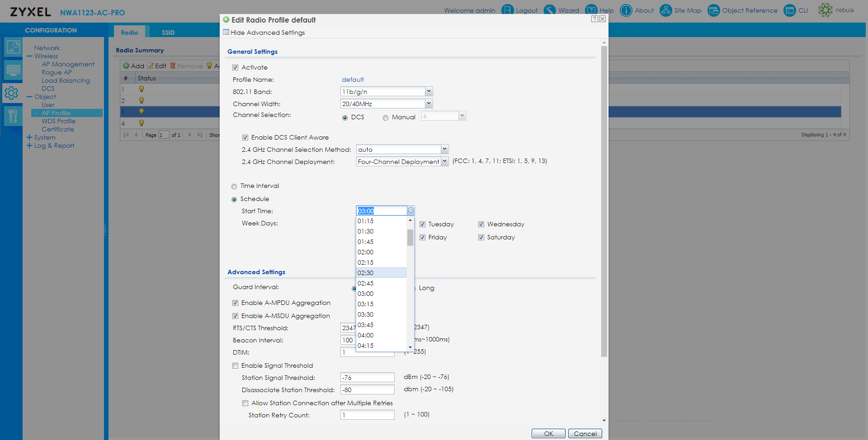The width and height of the screenshot is (868, 440).
Task: Choose 04:00 from the time list
Action: click(x=382, y=335)
